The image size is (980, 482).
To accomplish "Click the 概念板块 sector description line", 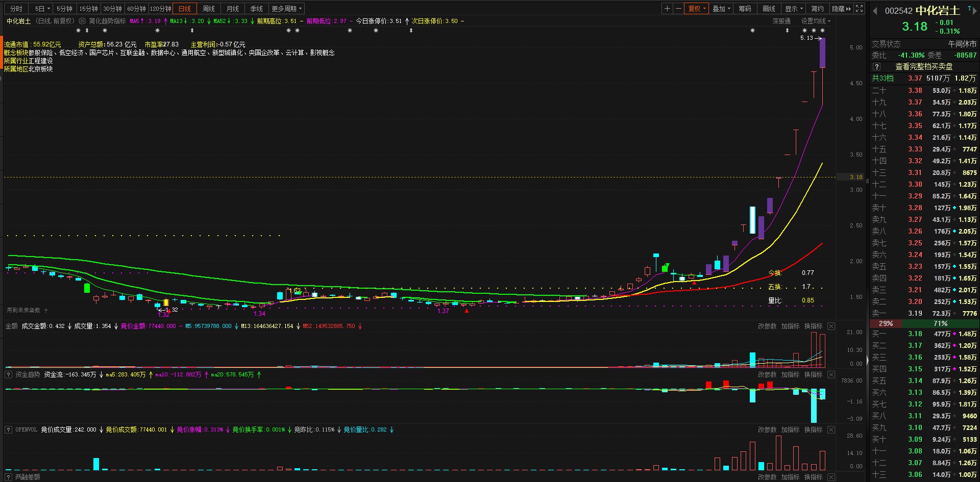I will 169,53.
